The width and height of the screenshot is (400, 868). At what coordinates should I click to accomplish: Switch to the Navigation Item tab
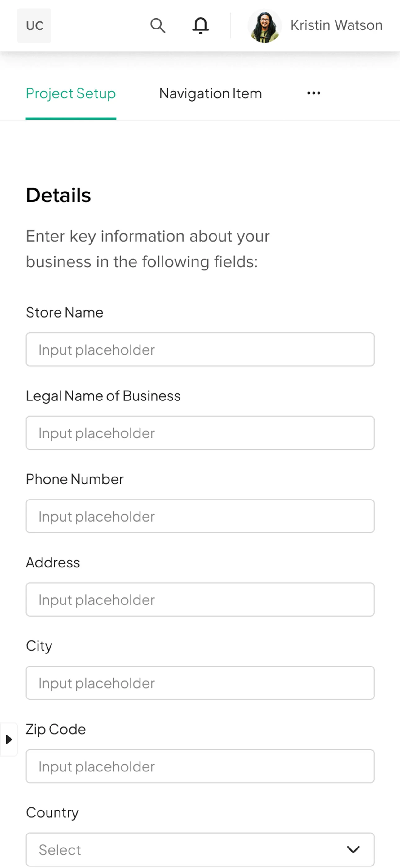click(211, 93)
